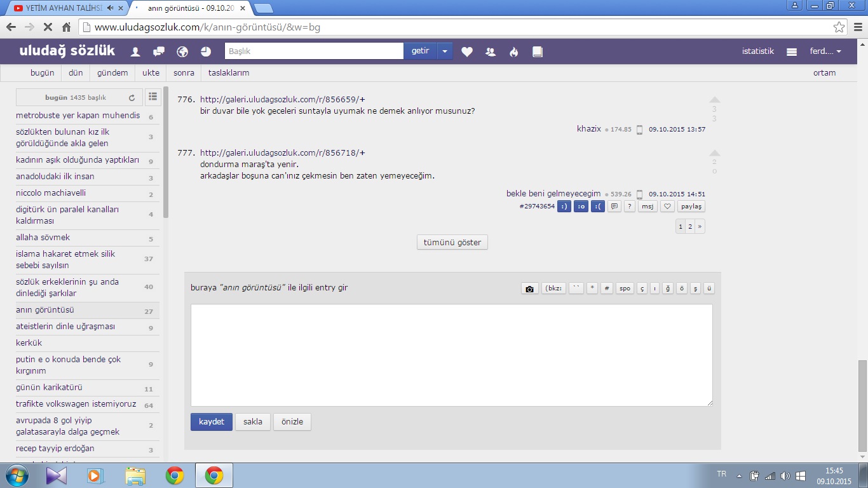Viewport: 868px width, 488px height.
Task: Share entry 777 with paylaş
Action: point(691,207)
